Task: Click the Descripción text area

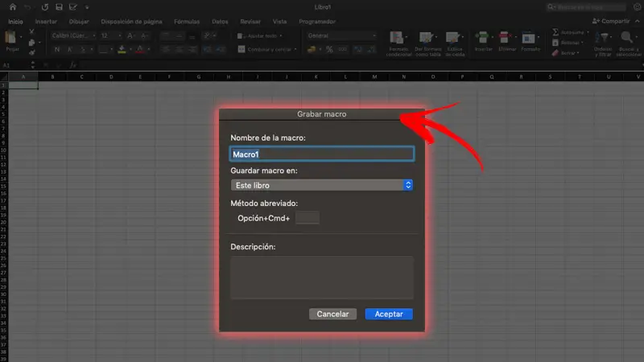Action: 321,278
